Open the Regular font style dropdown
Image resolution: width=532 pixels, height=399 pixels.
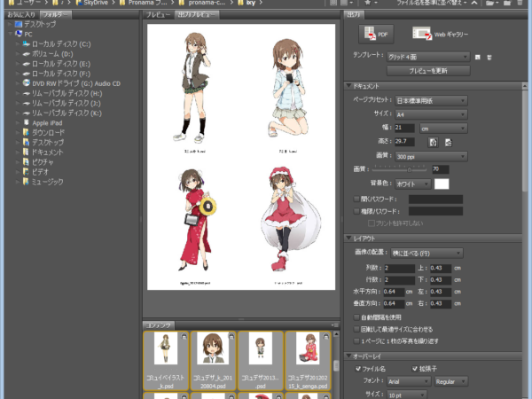451,381
